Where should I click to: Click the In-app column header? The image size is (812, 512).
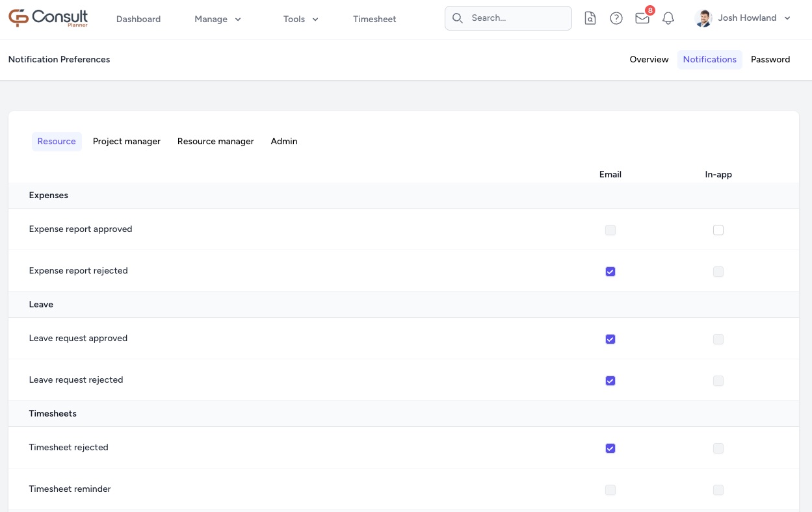point(718,174)
